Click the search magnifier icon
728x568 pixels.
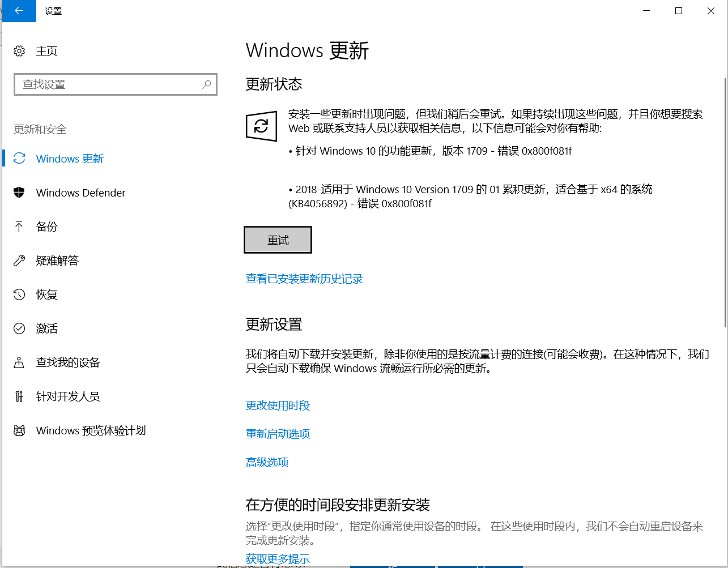(207, 84)
